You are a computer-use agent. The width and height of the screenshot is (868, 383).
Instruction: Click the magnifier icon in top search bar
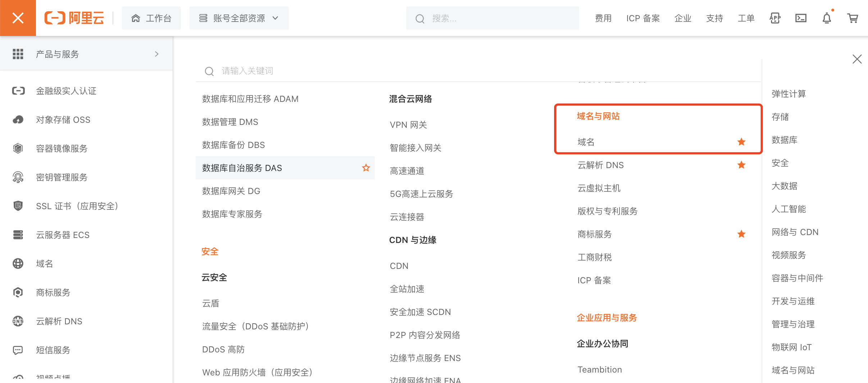pyautogui.click(x=420, y=18)
